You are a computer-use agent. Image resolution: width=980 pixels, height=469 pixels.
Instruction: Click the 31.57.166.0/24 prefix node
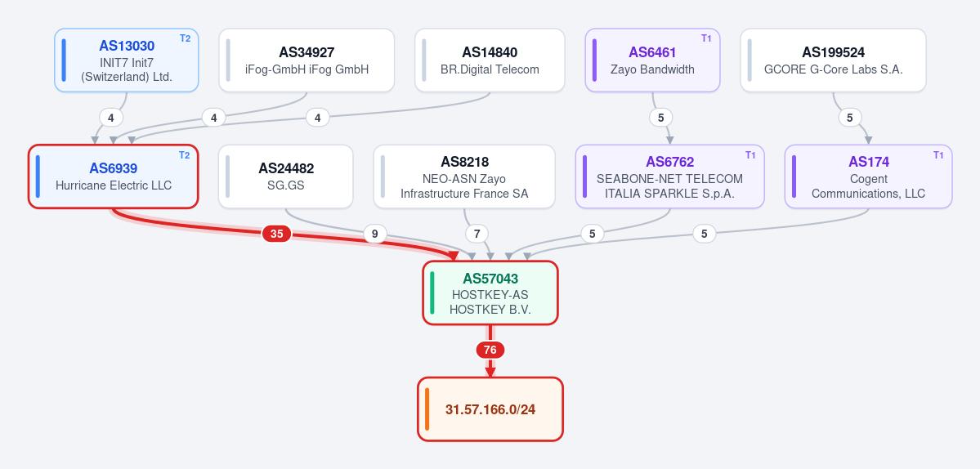490,409
